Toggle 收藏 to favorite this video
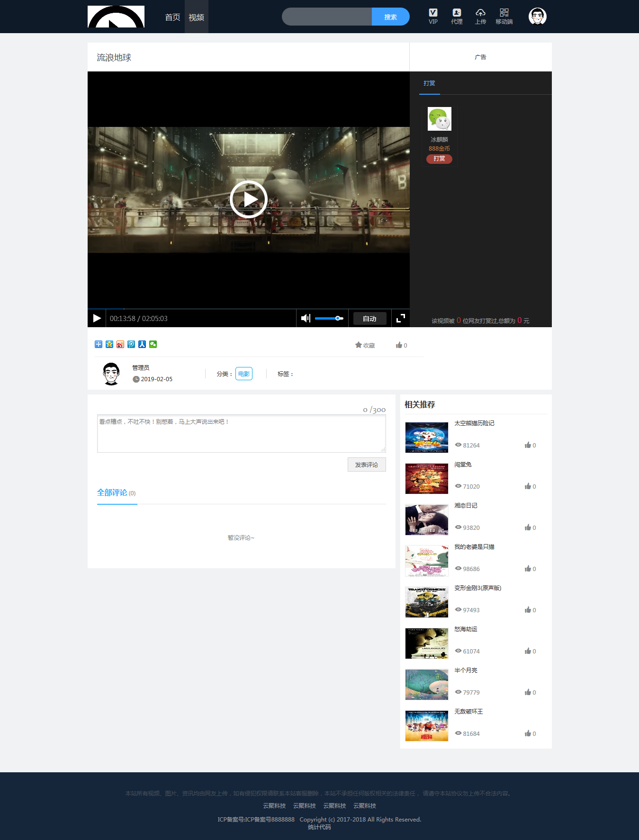Screen dimensions: 639x840 365,345
